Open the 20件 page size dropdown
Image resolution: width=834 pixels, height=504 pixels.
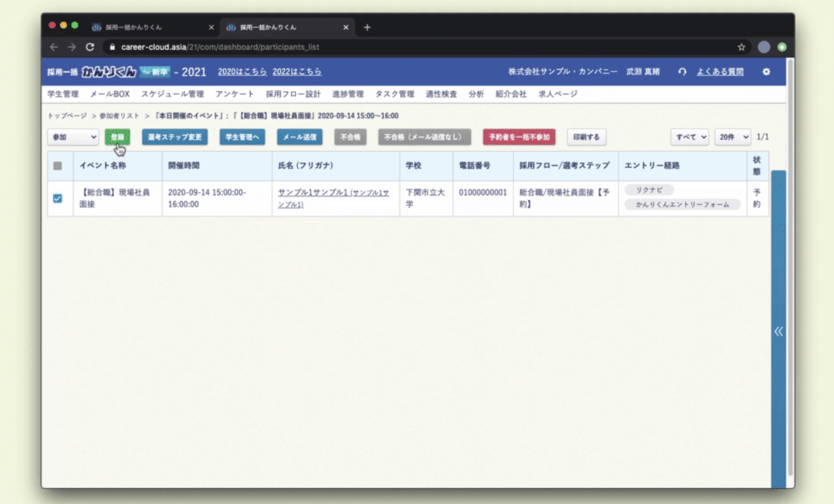tap(732, 137)
